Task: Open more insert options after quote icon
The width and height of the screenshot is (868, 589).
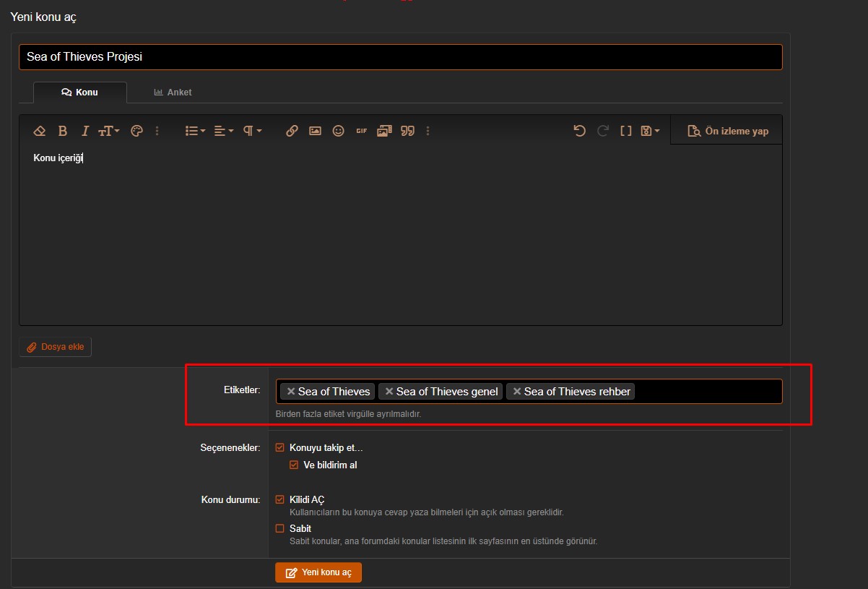Action: [428, 131]
